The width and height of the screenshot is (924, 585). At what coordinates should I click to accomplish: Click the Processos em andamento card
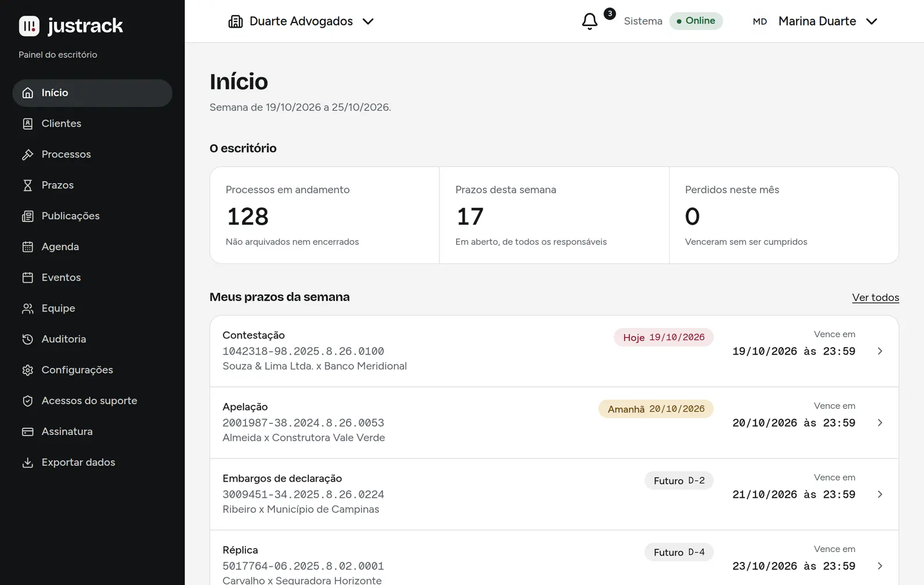click(x=325, y=215)
